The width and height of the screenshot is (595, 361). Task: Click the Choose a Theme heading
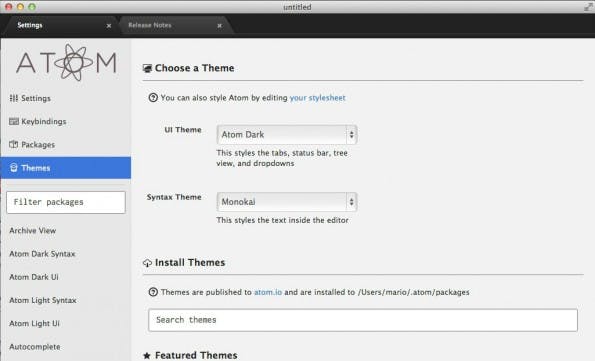tap(194, 68)
